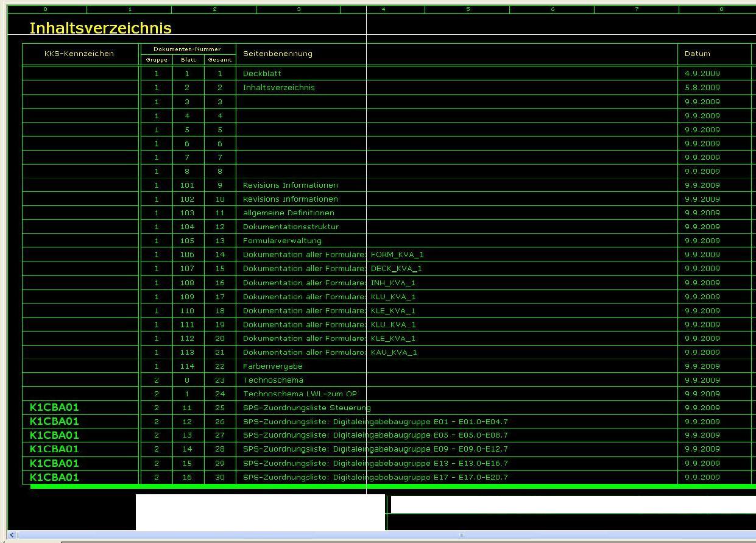This screenshot has width=756, height=543.
Task: Click ruler column marker 3 at the top
Action: click(x=299, y=9)
